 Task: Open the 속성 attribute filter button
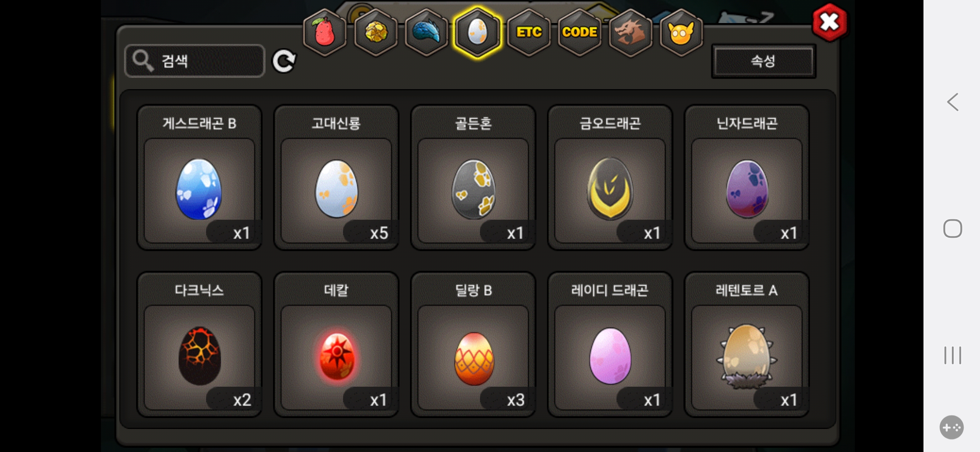pos(763,62)
